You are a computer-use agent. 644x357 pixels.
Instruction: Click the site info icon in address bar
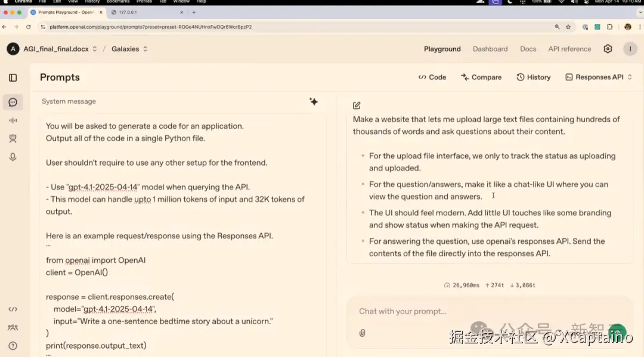(x=43, y=27)
